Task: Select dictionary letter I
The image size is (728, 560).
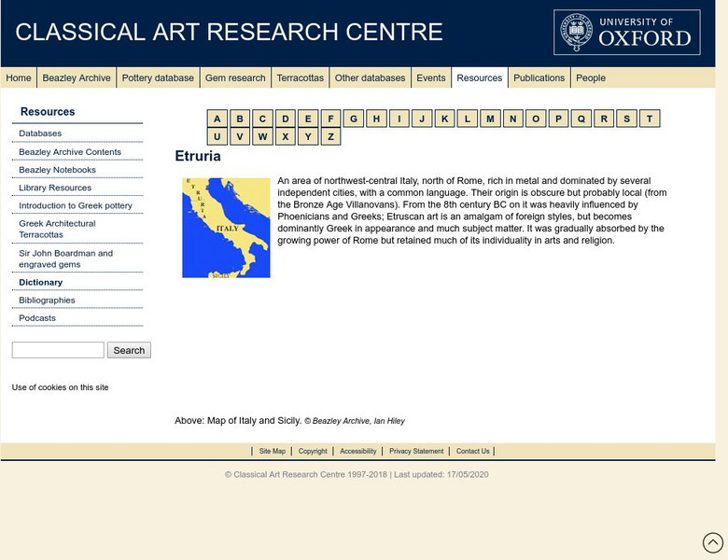Action: pos(399,119)
